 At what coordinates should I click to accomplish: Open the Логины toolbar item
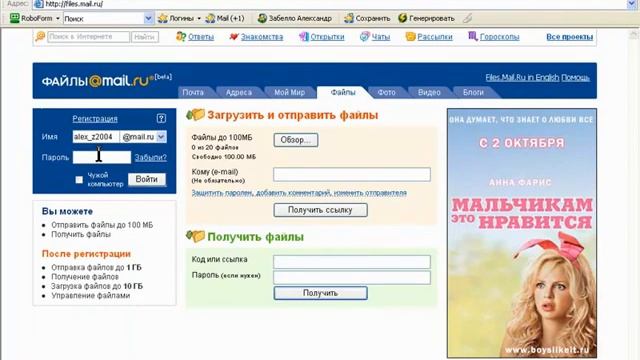(176, 18)
